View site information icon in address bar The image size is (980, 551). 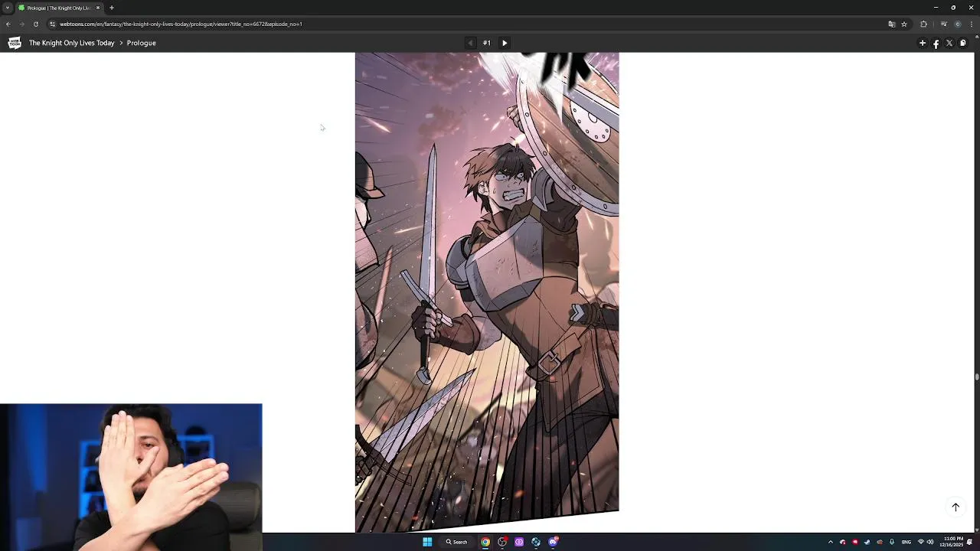click(52, 24)
